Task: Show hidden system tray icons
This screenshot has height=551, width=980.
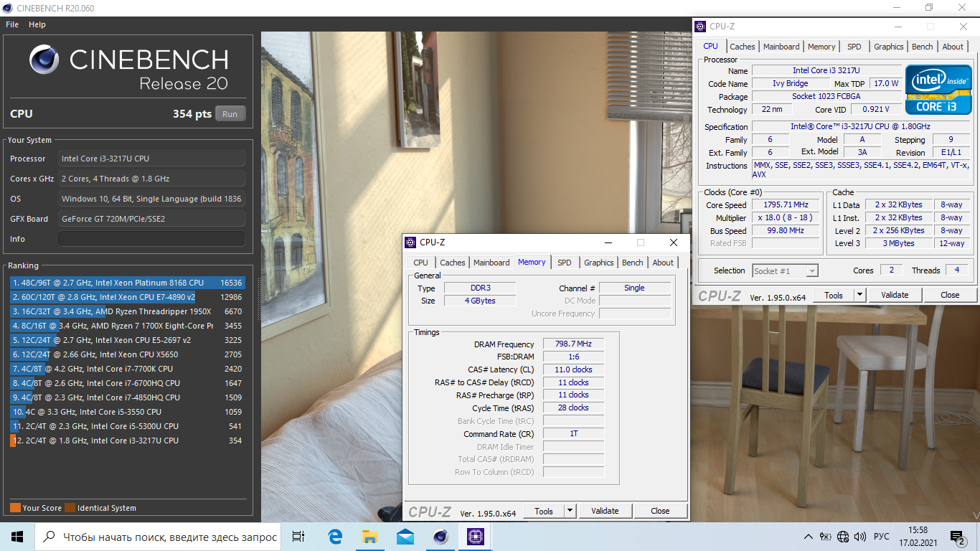Action: [x=809, y=537]
